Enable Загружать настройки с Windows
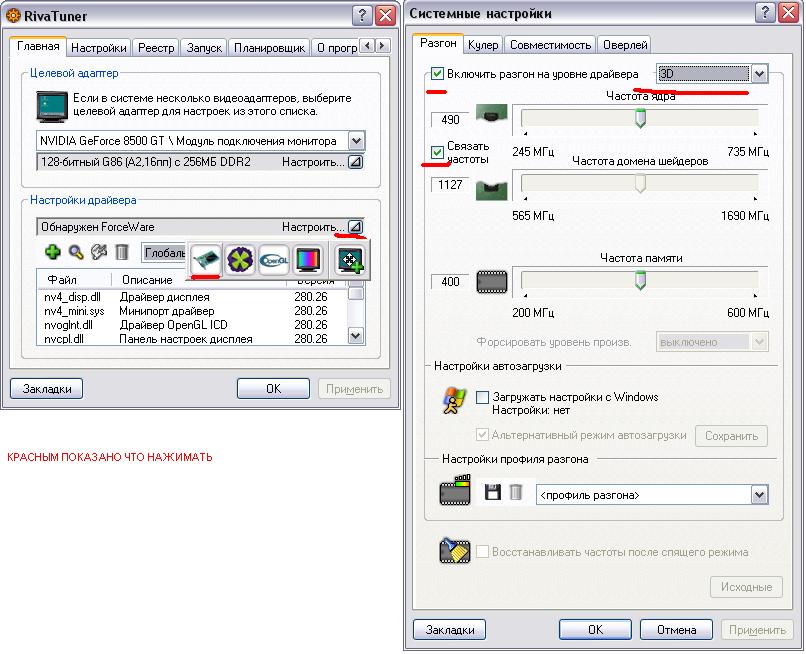 coord(482,397)
